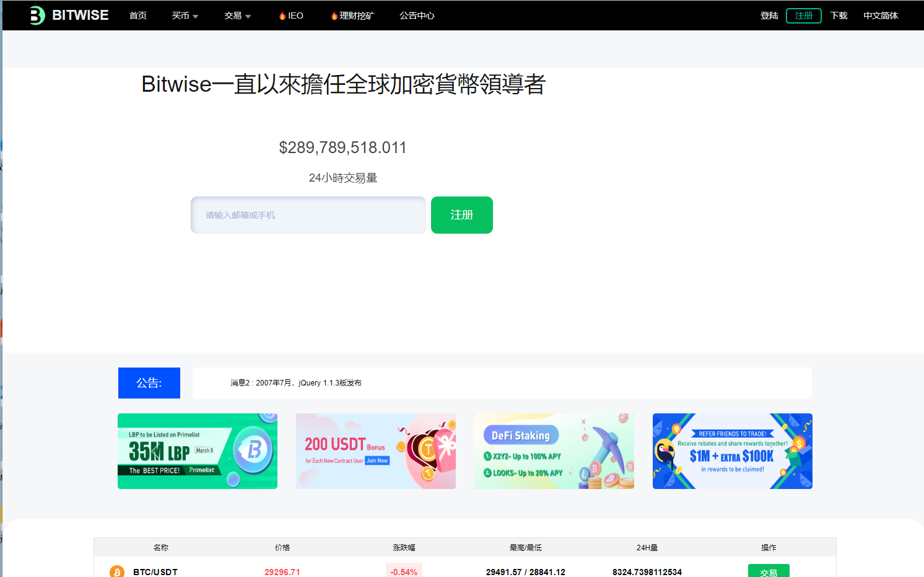This screenshot has width=924, height=577.
Task: Open the 200 USDT Bonus banner
Action: [376, 451]
